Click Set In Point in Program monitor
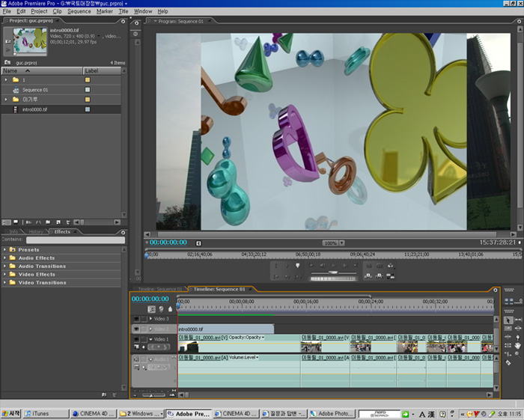The height and width of the screenshot is (420, 524). (276, 266)
